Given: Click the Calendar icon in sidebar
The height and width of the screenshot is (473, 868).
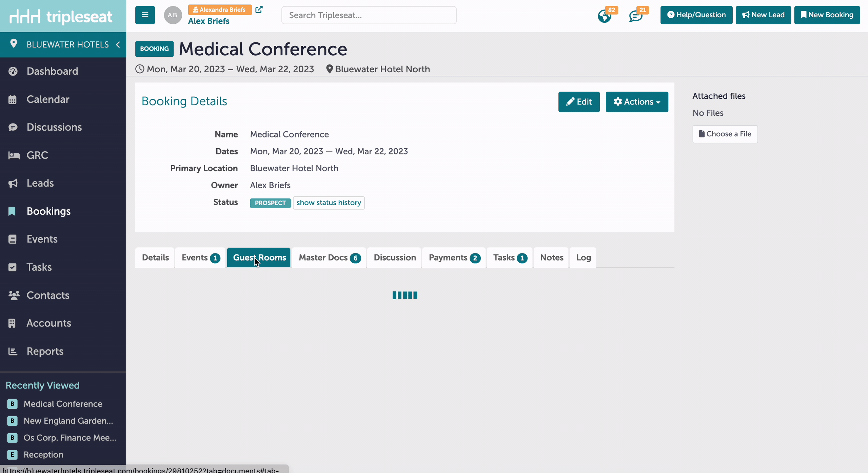Looking at the screenshot, I should 13,99.
